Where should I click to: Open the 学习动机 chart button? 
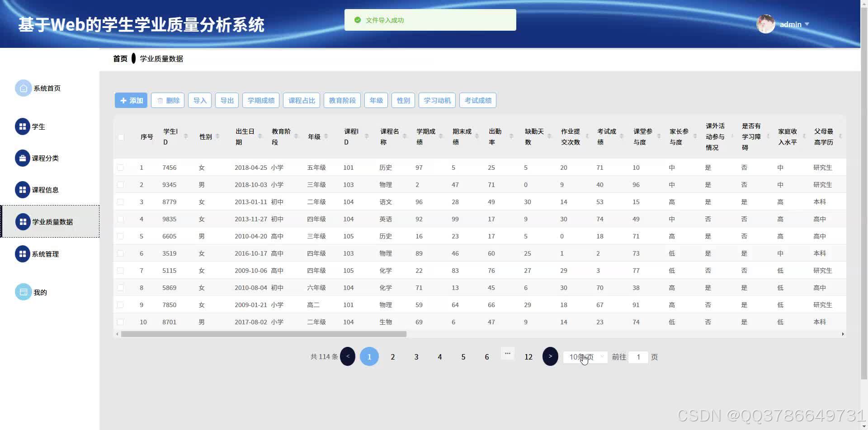coord(437,100)
